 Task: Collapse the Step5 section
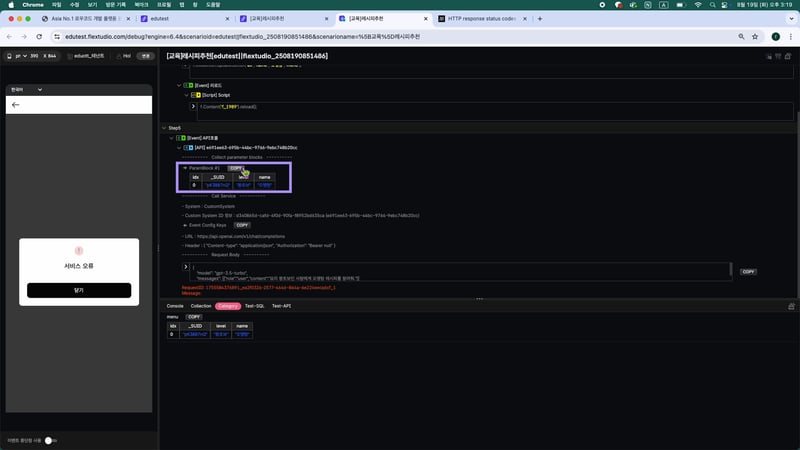pos(164,128)
